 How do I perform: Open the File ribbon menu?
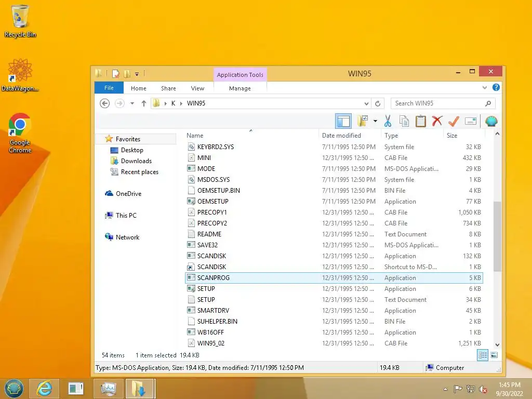(109, 88)
